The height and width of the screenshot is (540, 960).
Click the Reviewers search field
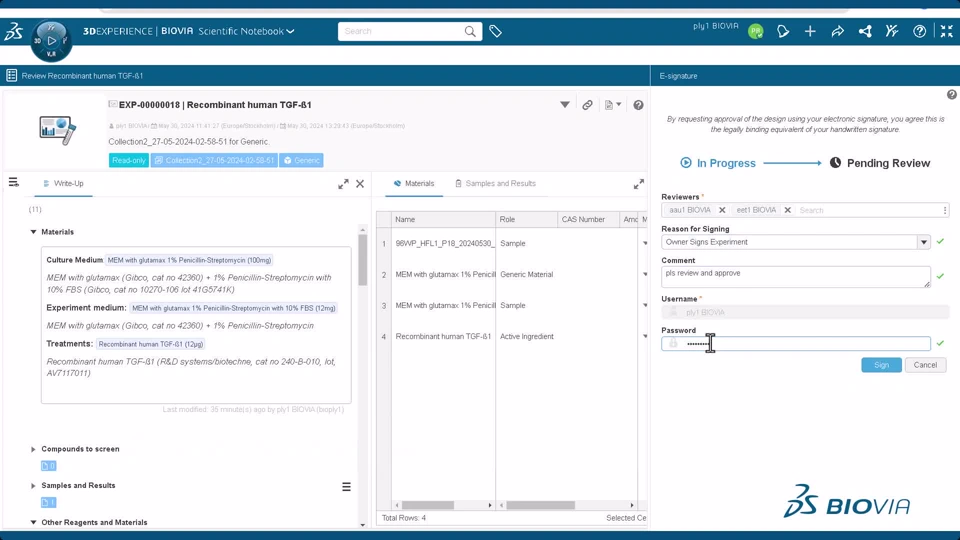868,210
